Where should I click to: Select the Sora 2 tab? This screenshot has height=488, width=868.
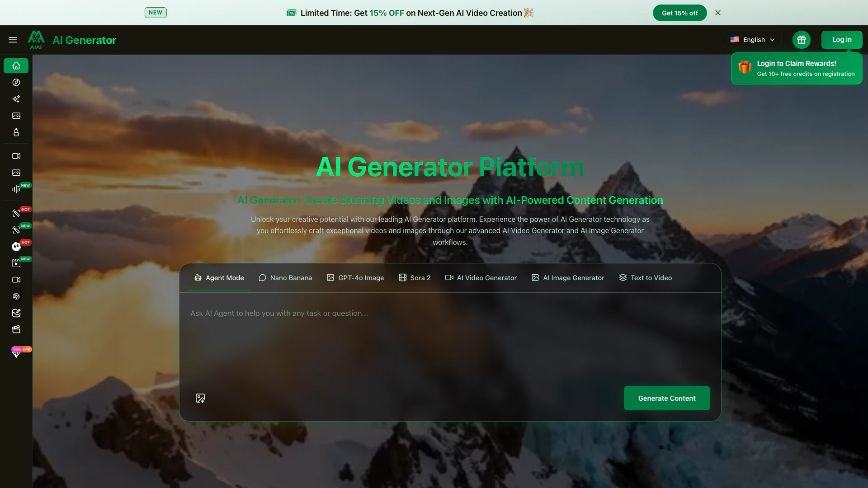point(415,278)
